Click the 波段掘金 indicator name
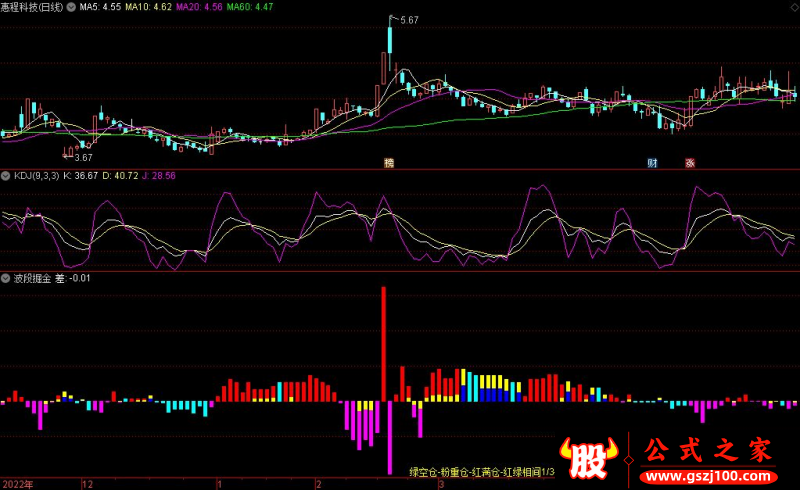 click(31, 278)
